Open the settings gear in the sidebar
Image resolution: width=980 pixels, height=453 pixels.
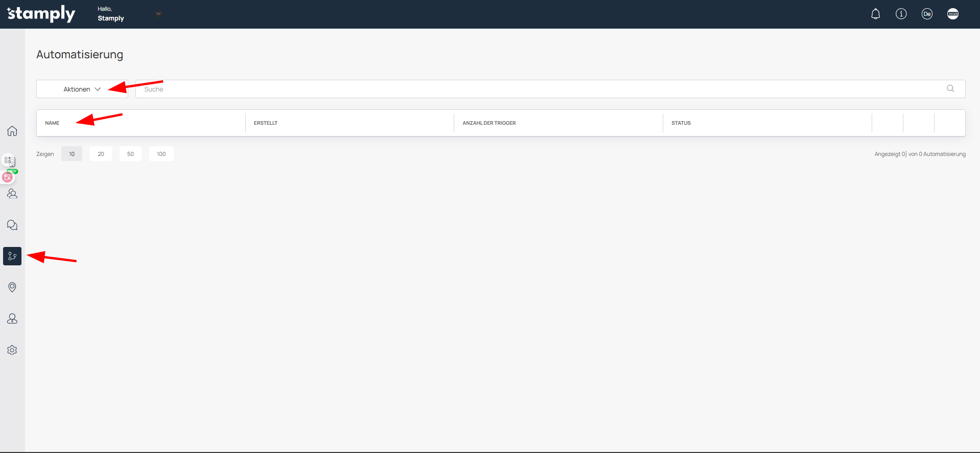pos(12,350)
